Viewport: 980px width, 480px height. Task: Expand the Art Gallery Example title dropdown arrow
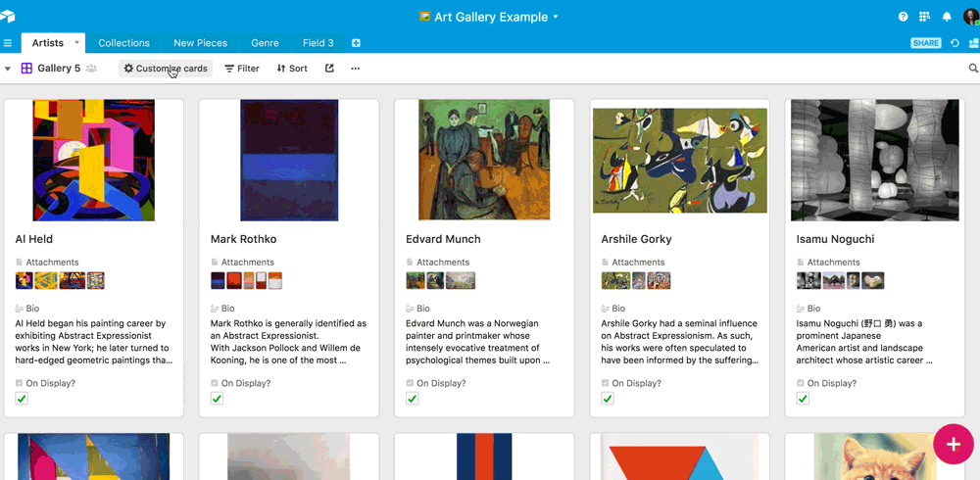555,17
